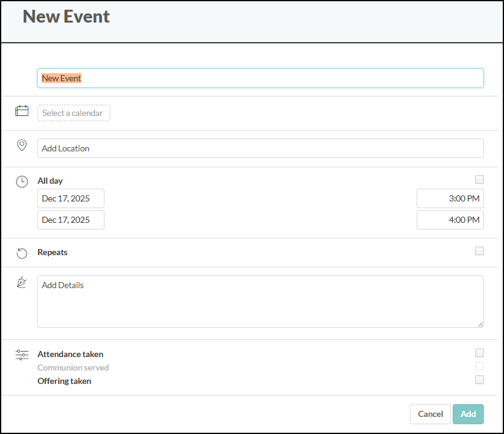Check the Communion served checkbox
This screenshot has width=504, height=434.
(x=479, y=366)
